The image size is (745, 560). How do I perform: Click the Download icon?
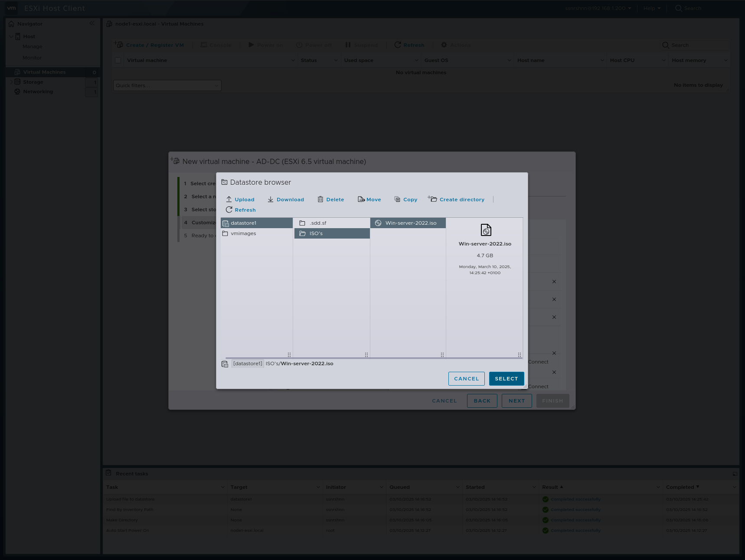tap(271, 199)
